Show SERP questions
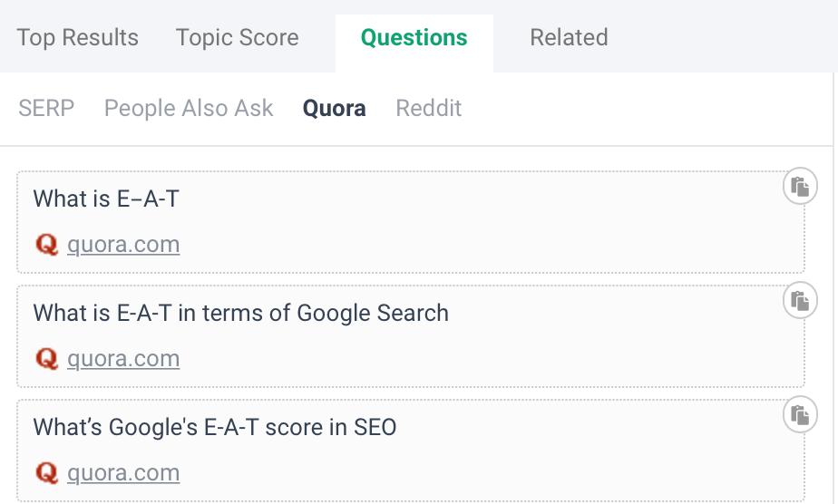This screenshot has height=504, width=838. 46,108
